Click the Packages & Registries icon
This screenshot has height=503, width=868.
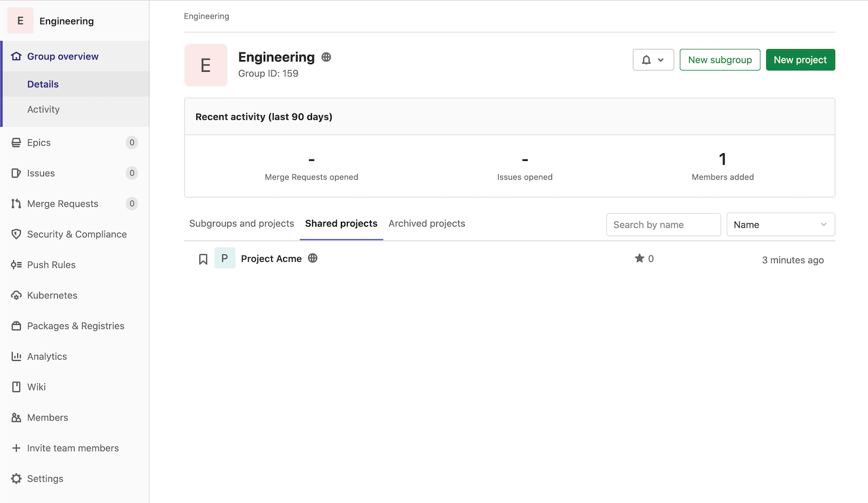[16, 326]
